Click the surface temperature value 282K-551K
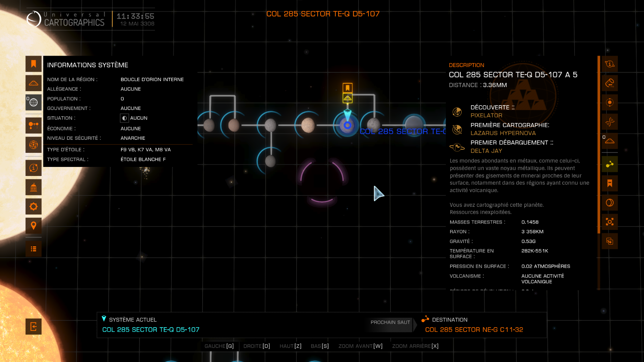The width and height of the screenshot is (644, 362). pos(535,251)
